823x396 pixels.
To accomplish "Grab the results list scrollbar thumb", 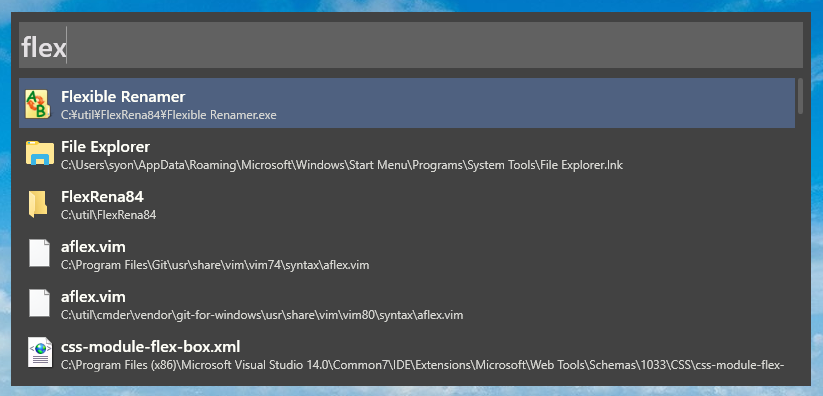I will pos(800,96).
